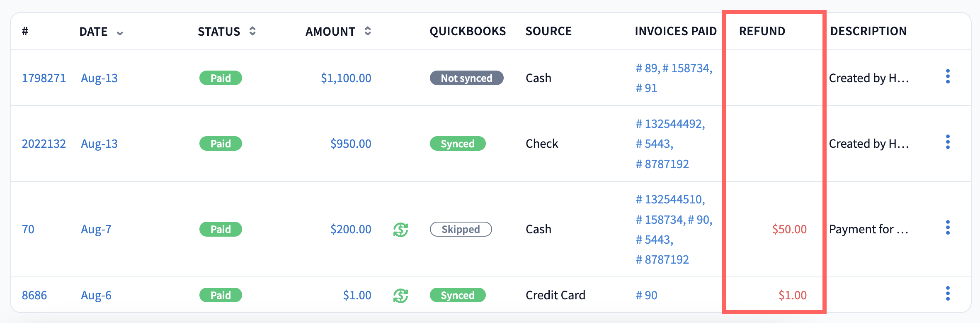Click the green sync icon beside $1.00

pos(400,296)
